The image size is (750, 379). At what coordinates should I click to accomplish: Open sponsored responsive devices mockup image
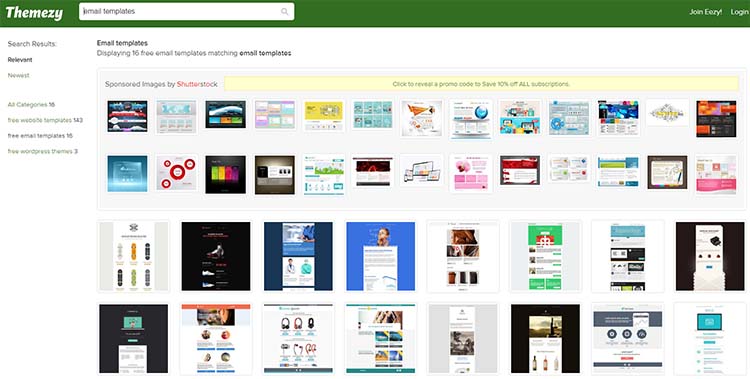(x=422, y=171)
